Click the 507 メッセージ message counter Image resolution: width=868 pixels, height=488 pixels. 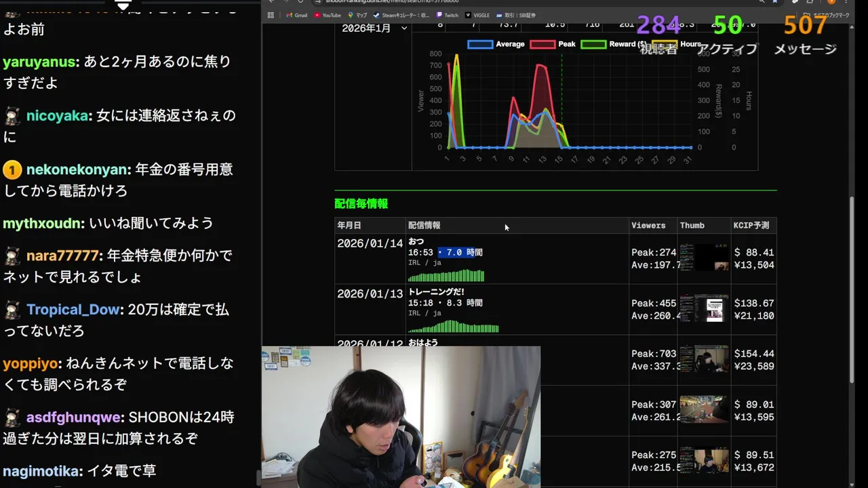tap(805, 35)
